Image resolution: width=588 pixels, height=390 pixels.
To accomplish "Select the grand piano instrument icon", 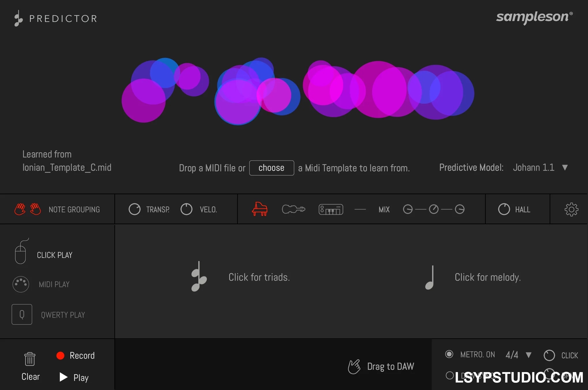I will click(260, 209).
